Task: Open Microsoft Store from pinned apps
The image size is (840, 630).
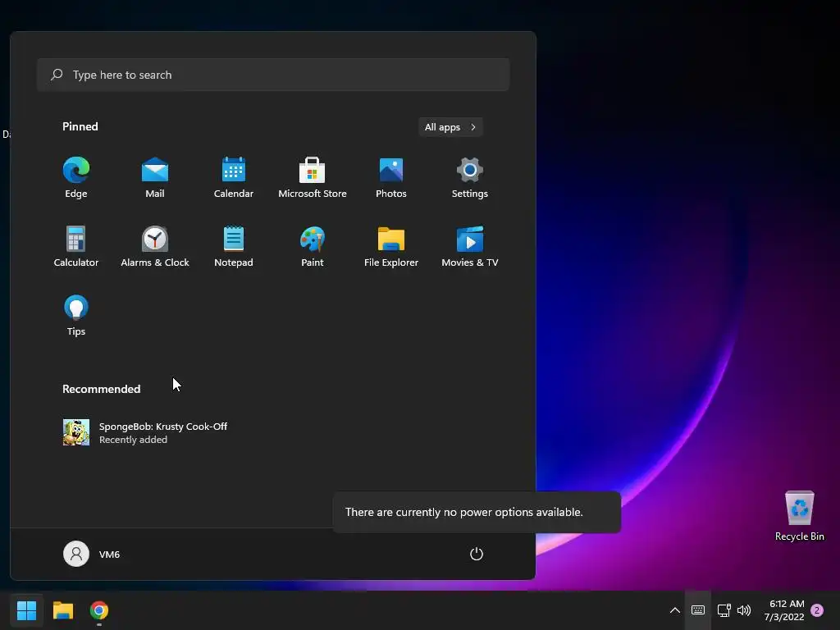Action: 313,177
